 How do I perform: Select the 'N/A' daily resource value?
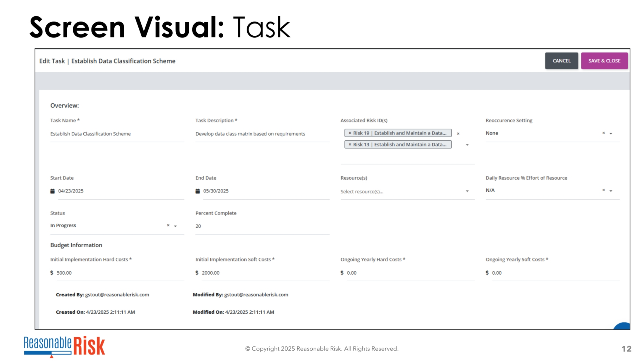490,190
